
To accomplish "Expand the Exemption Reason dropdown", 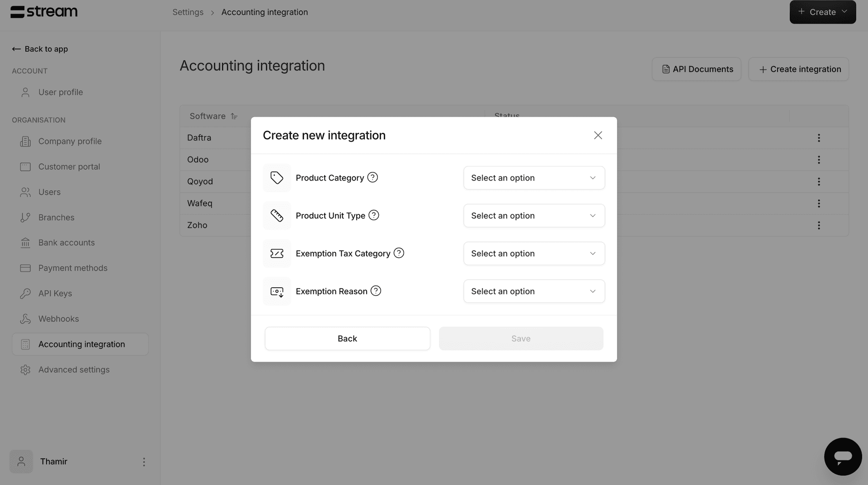I will [x=534, y=291].
